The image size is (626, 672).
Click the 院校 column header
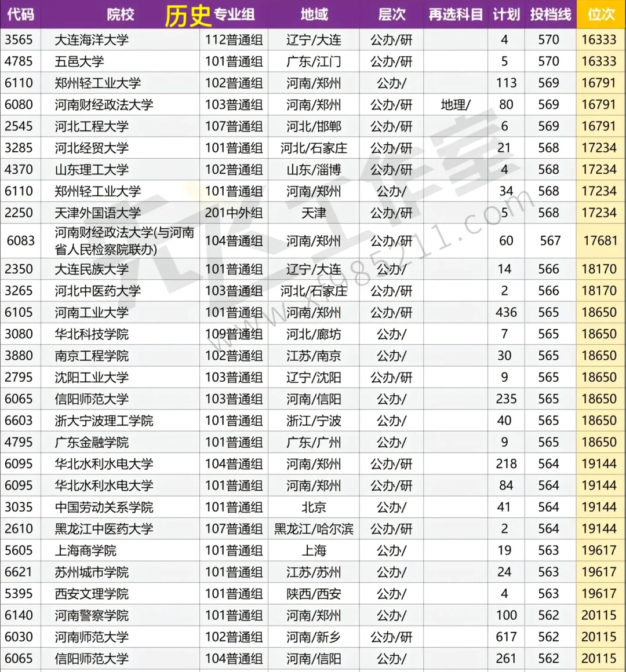tap(119, 14)
